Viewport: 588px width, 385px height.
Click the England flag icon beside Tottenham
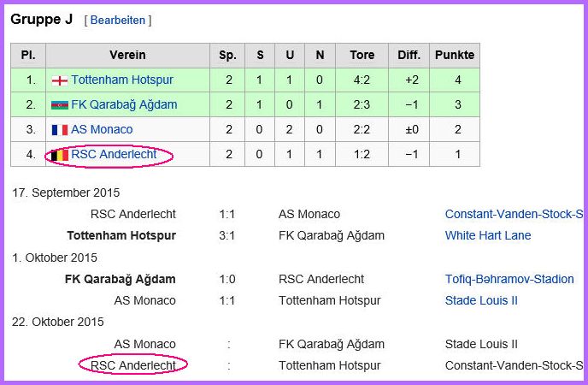point(60,80)
